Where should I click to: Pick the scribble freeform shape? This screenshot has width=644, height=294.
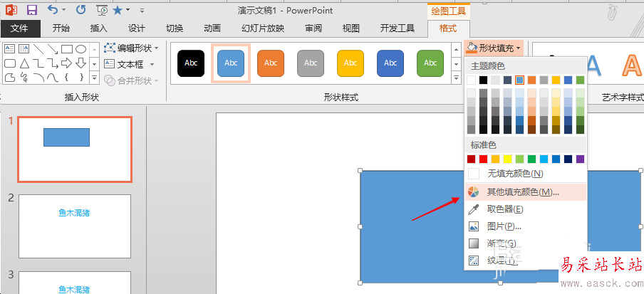click(x=24, y=77)
